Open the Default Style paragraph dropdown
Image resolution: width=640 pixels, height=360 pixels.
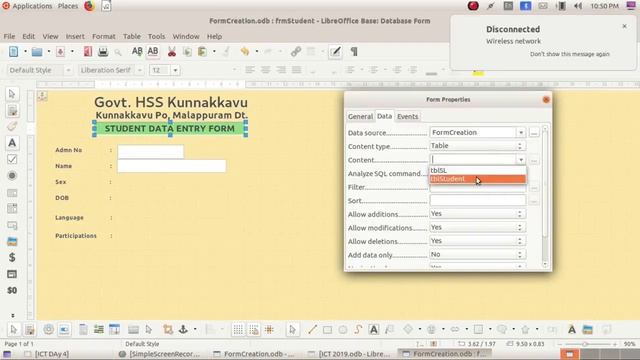coord(68,70)
